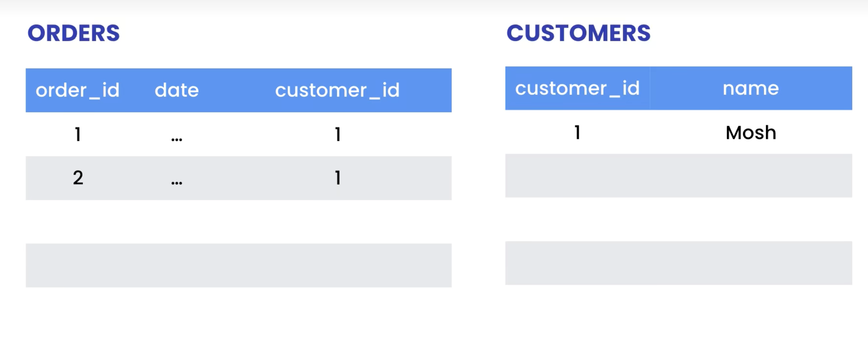Select the order_id column header
Image resolution: width=868 pixels, height=350 pixels.
[x=77, y=90]
